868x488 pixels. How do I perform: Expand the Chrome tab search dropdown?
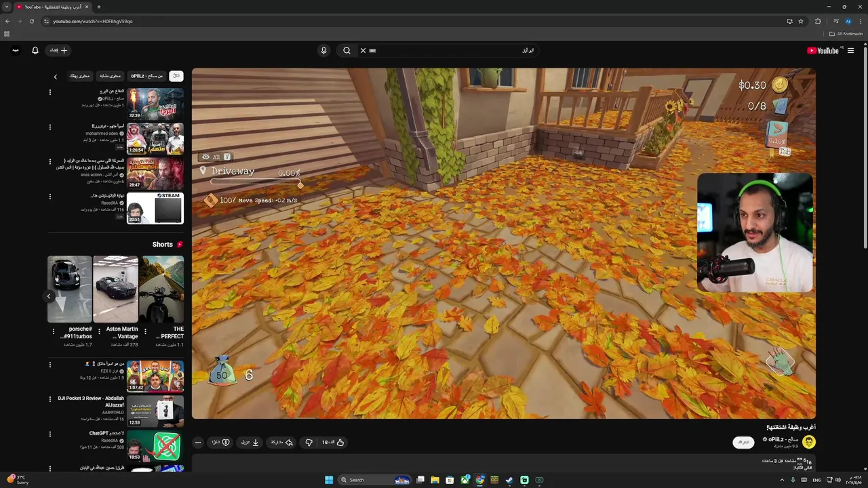tap(7, 7)
